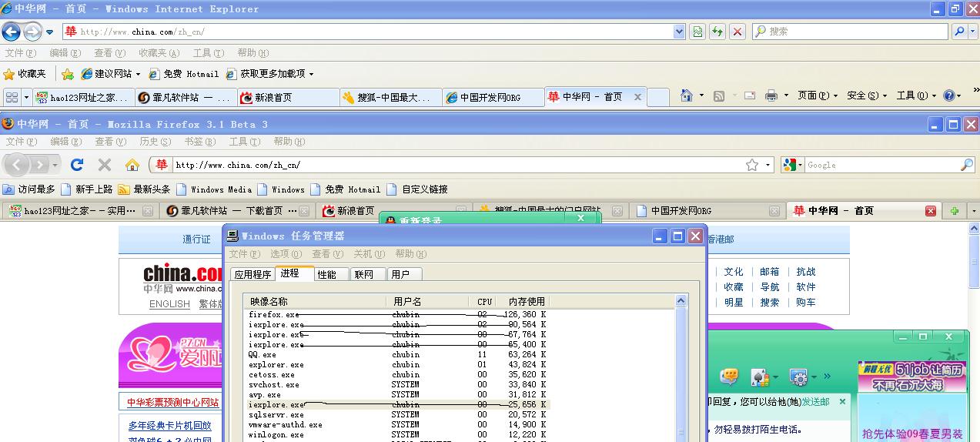Click the IE print icon
The width and height of the screenshot is (980, 442).
pos(771,95)
